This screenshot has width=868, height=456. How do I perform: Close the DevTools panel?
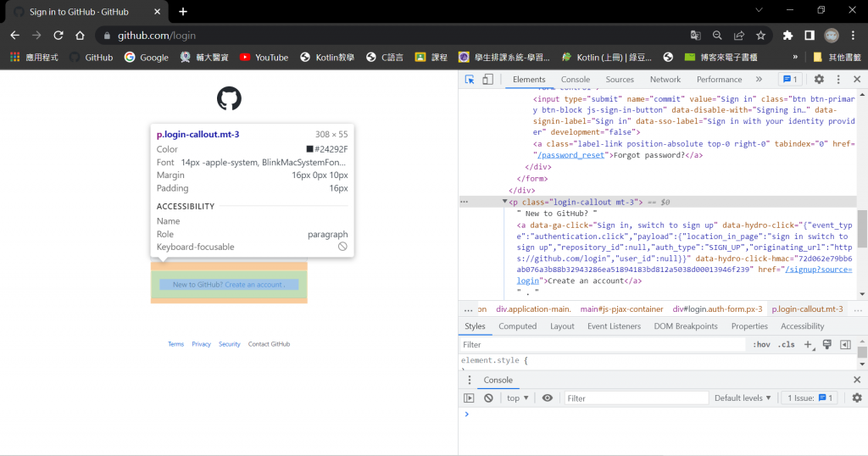(x=857, y=79)
